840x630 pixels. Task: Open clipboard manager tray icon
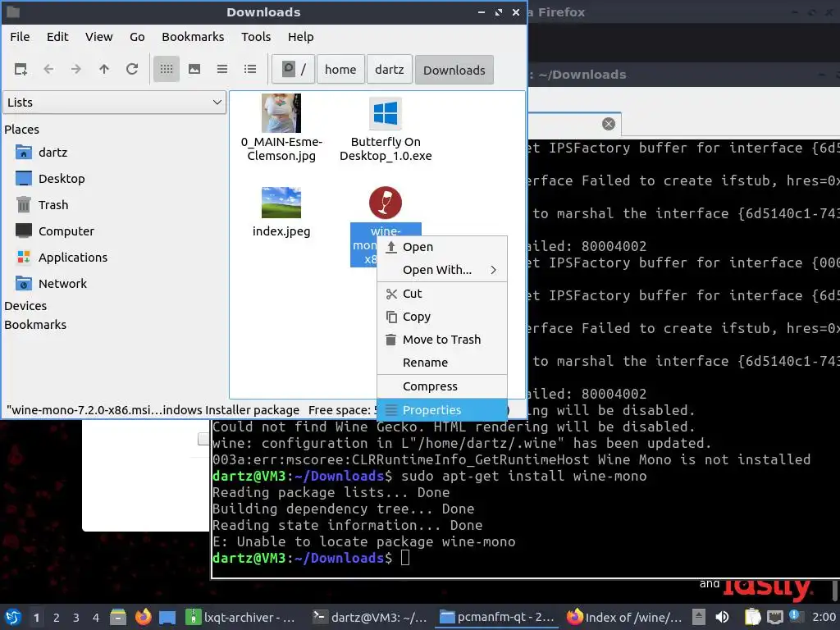(x=753, y=617)
